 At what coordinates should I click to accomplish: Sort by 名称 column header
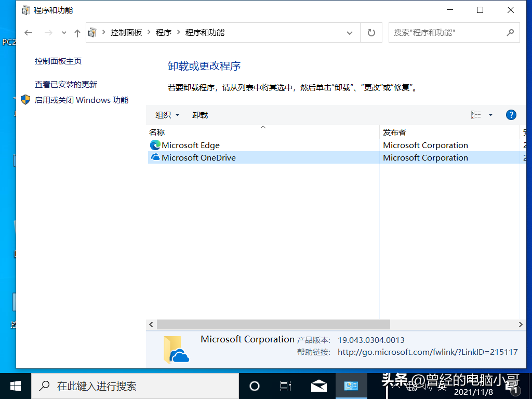pos(263,132)
